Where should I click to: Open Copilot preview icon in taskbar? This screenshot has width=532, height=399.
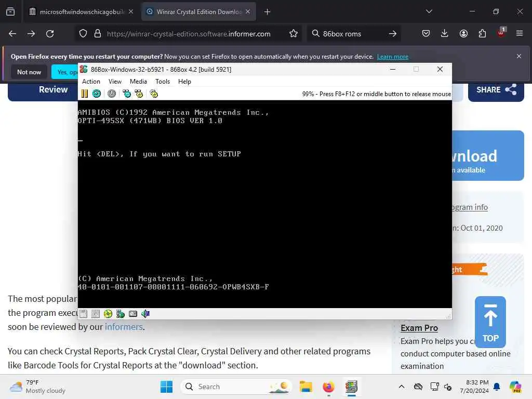(515, 387)
